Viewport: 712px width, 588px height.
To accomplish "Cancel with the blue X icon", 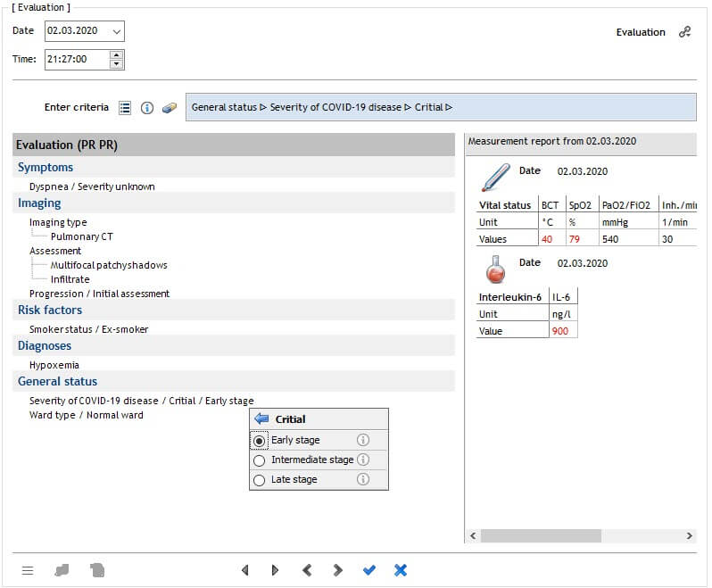I will [x=400, y=570].
